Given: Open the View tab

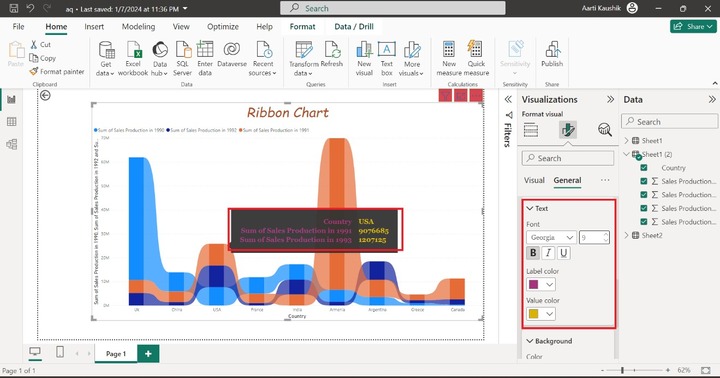Looking at the screenshot, I should (x=181, y=27).
